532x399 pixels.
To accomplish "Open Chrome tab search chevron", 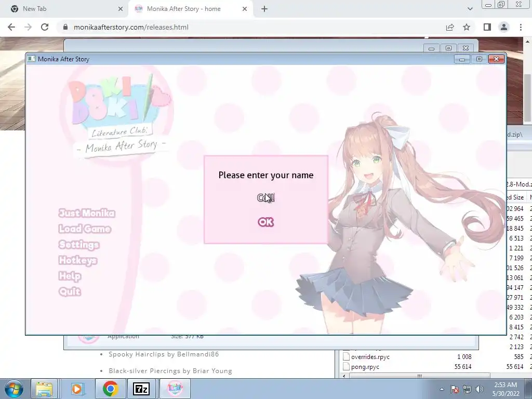I will [470, 9].
